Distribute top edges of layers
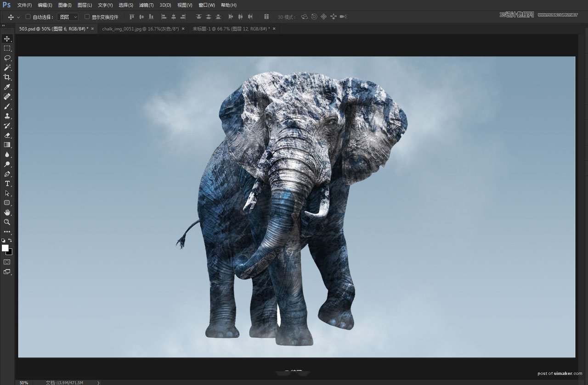Image resolution: width=588 pixels, height=385 pixels. click(x=198, y=17)
